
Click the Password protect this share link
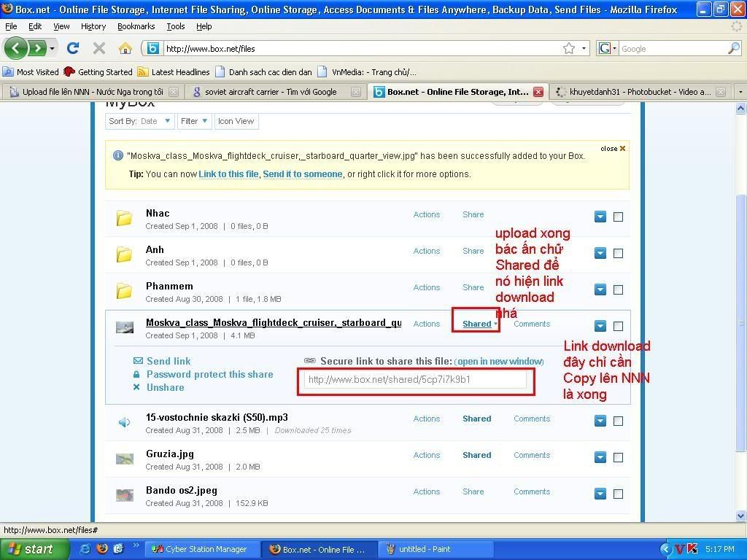click(209, 374)
